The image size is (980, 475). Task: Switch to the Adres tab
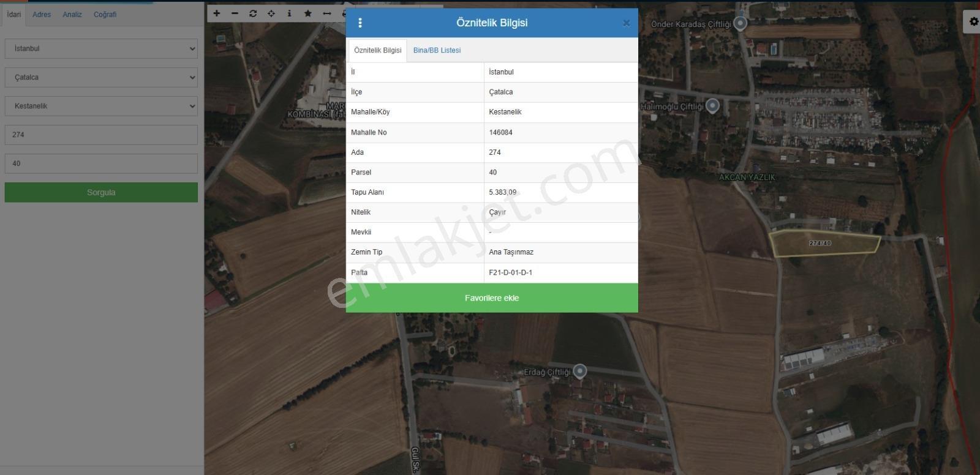point(42,14)
